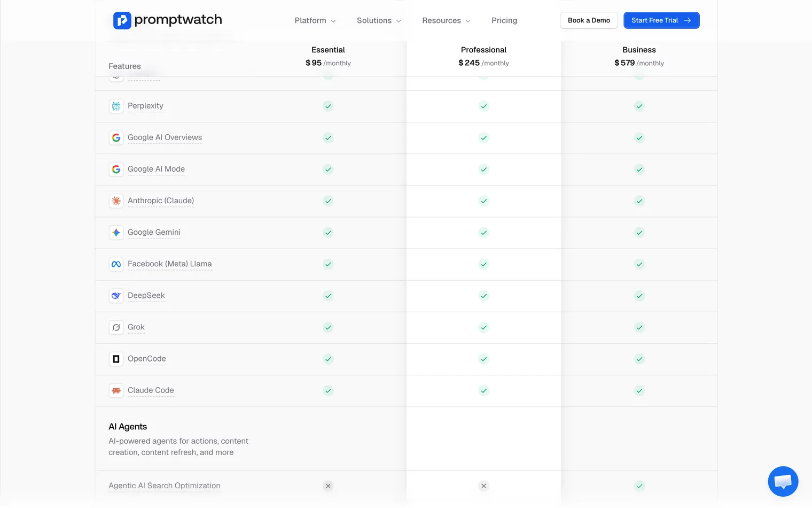Click Business checkmark for OpenCode
812x508 pixels.
pos(639,358)
